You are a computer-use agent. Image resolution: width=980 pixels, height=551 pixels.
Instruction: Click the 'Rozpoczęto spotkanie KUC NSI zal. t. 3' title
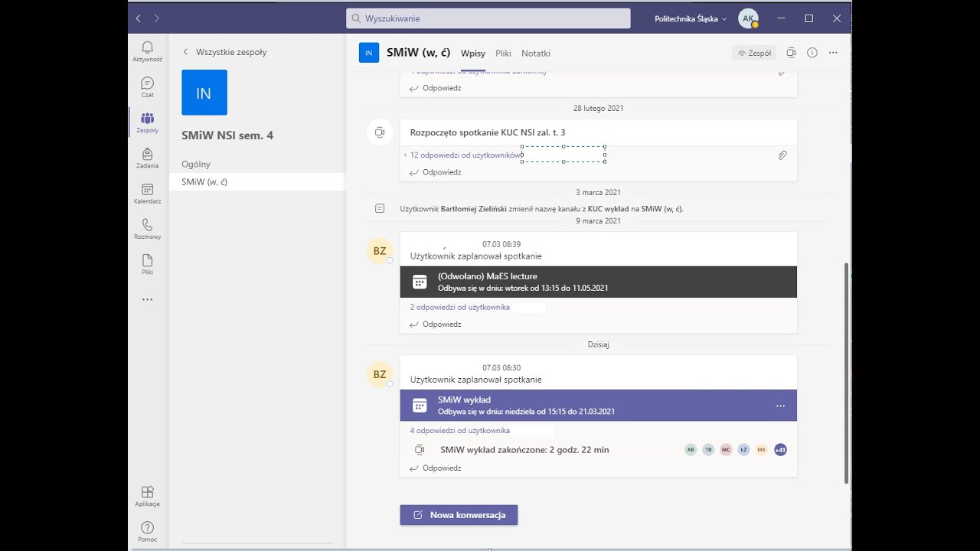point(488,132)
